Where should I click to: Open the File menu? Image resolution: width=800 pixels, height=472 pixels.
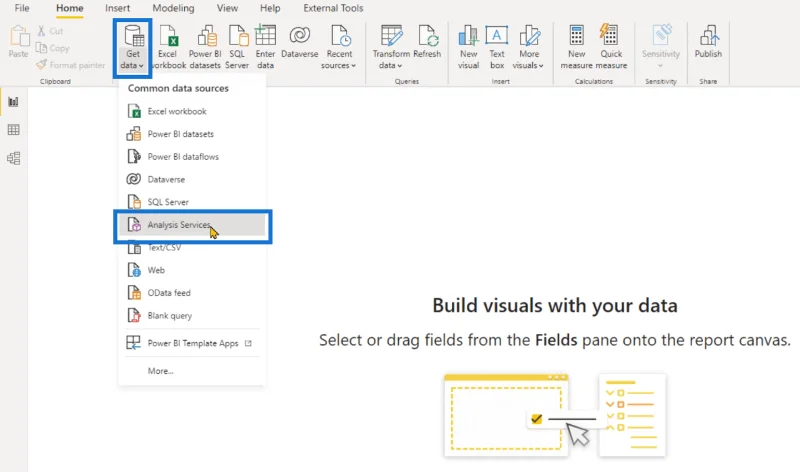[22, 8]
